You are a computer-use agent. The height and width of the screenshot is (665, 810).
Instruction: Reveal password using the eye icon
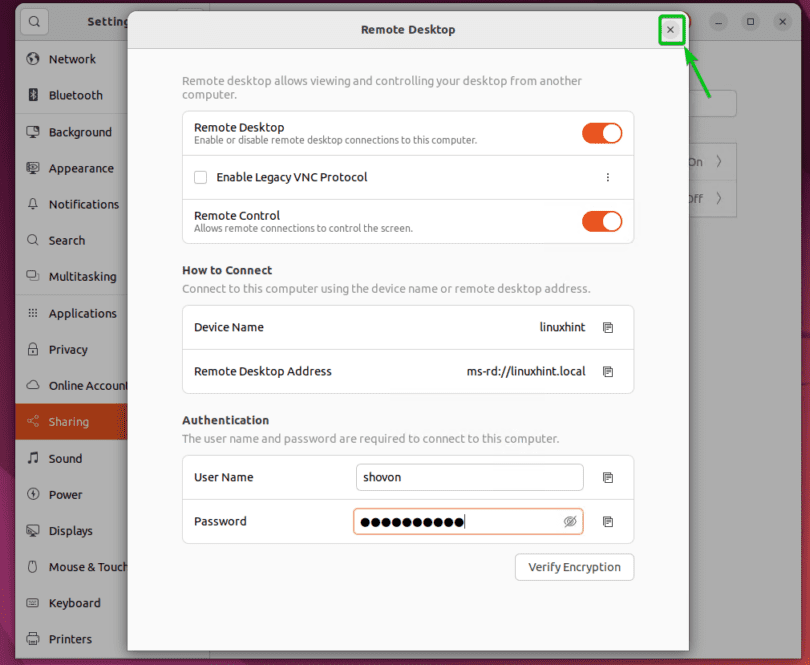(570, 522)
